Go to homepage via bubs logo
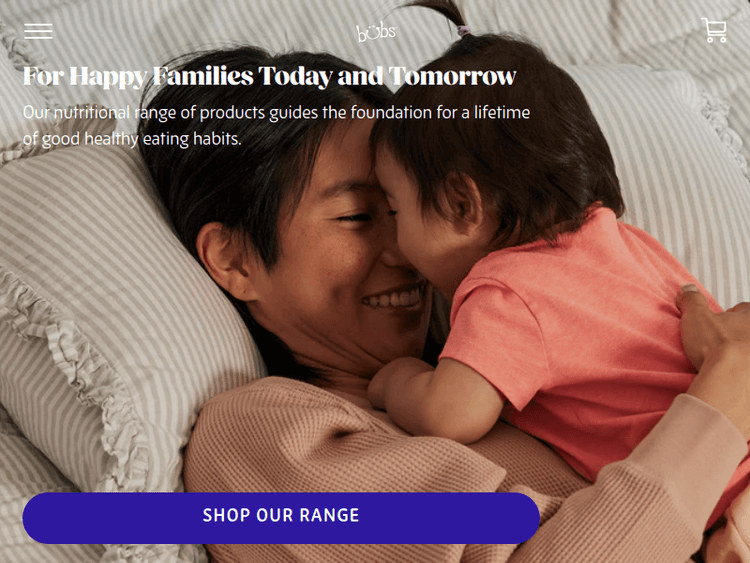The width and height of the screenshot is (750, 563). 376,33
